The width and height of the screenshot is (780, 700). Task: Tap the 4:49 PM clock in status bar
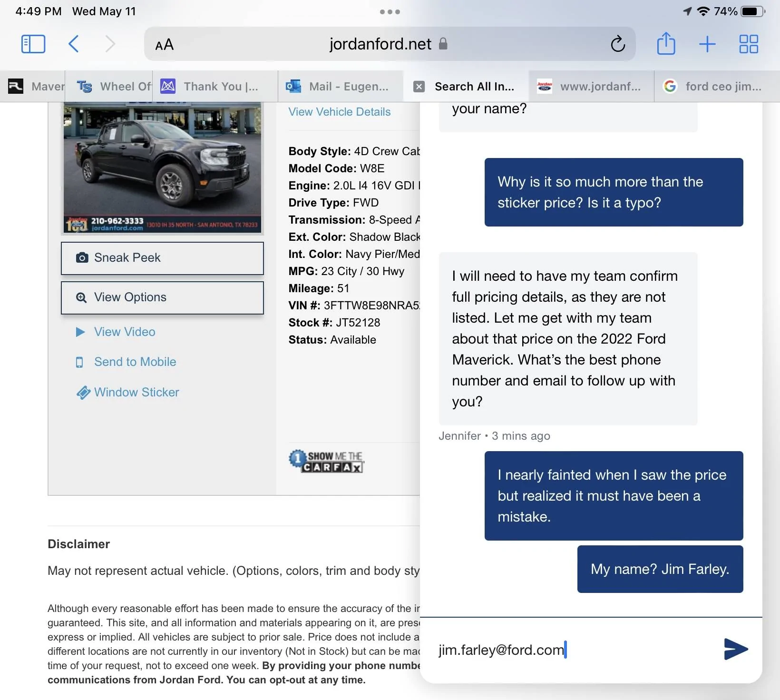tap(39, 11)
